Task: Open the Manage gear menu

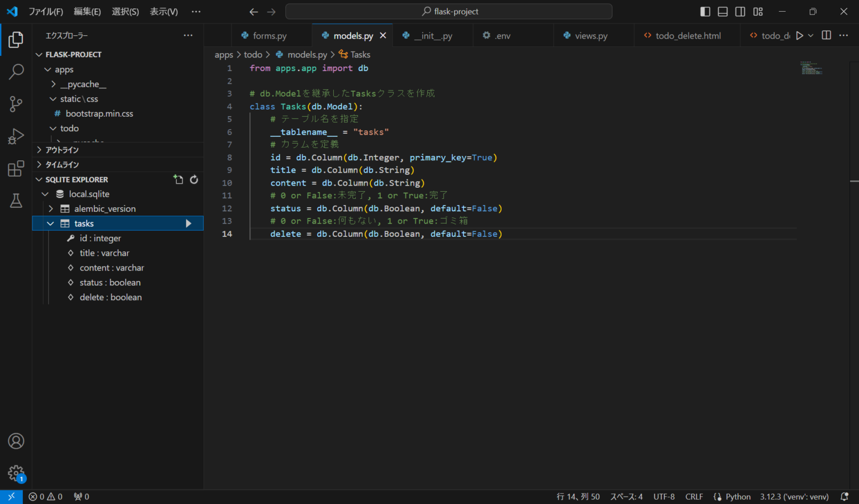Action: (16, 473)
